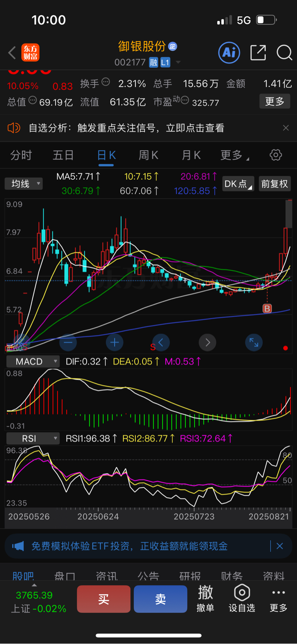The height and width of the screenshot is (644, 297).
Task: Select the 日K tab
Action: [106, 155]
